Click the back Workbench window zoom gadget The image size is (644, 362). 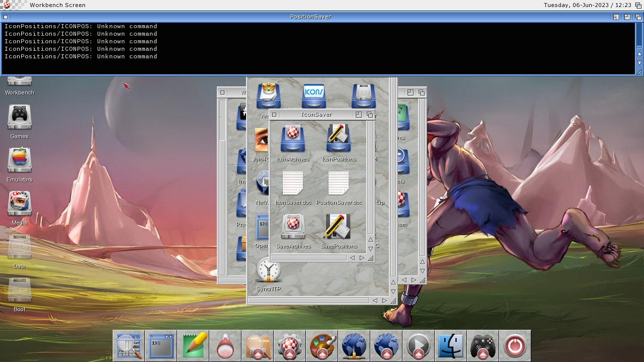(x=411, y=93)
